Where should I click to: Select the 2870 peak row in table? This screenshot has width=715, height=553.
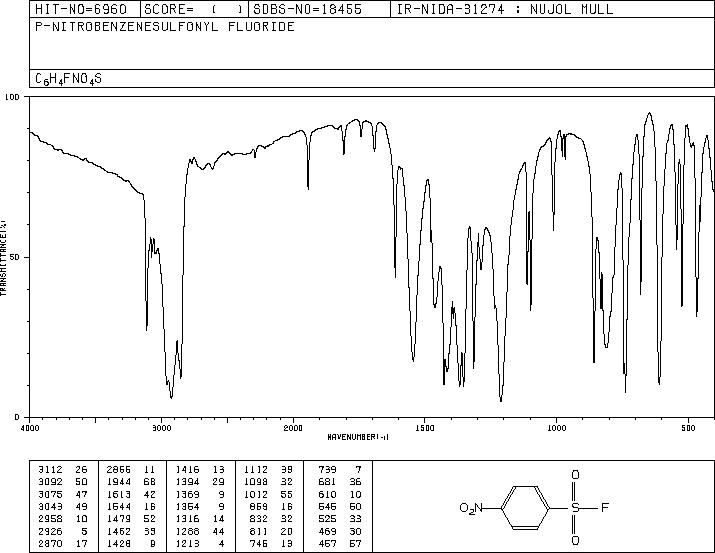[63, 543]
